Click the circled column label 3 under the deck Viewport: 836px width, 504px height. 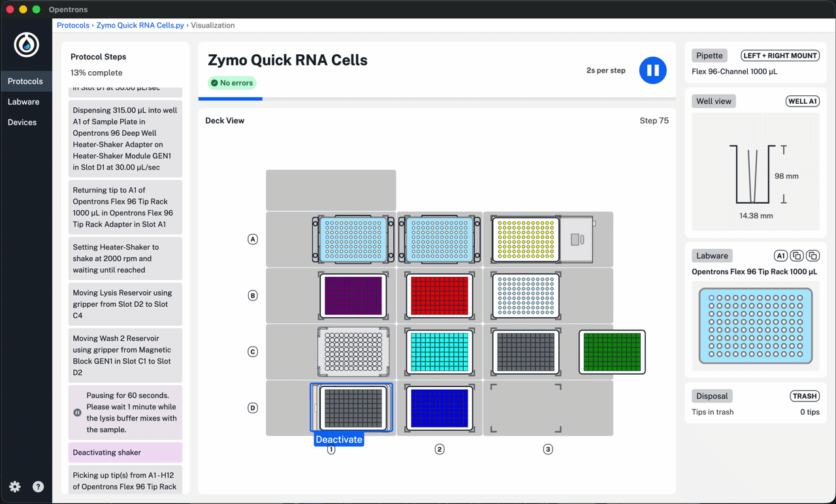coord(548,449)
